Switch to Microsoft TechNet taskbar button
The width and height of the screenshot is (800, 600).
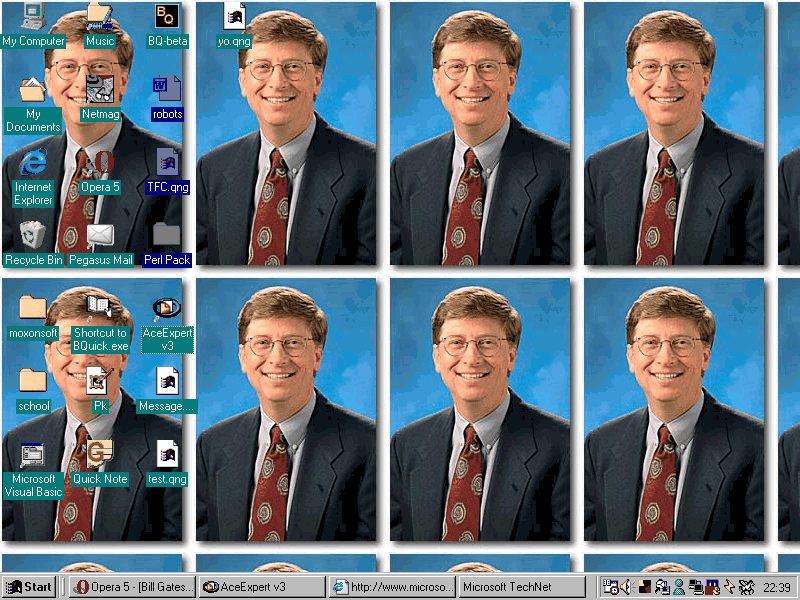point(521,587)
